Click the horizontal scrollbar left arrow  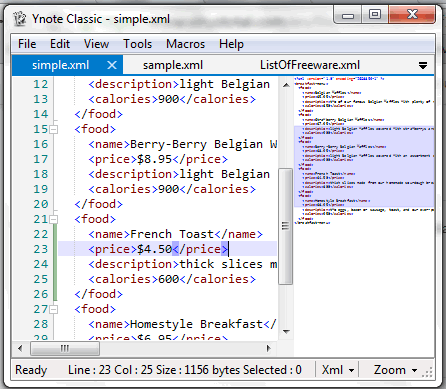click(x=20, y=349)
